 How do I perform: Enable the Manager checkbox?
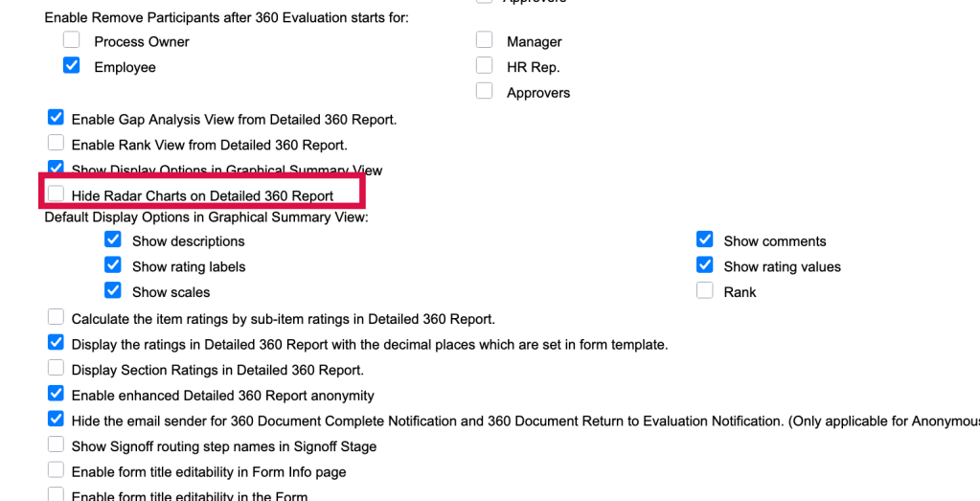point(485,41)
